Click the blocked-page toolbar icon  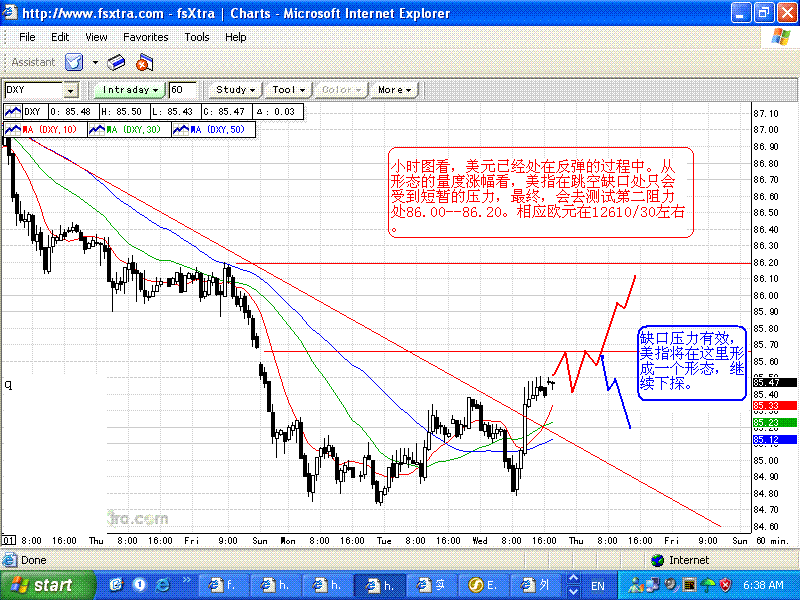(144, 63)
